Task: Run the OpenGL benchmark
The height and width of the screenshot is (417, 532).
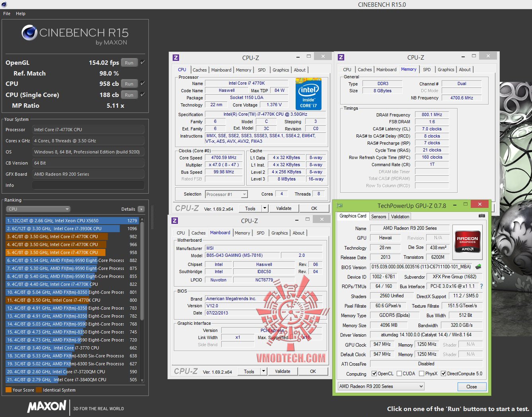Action: tap(129, 63)
